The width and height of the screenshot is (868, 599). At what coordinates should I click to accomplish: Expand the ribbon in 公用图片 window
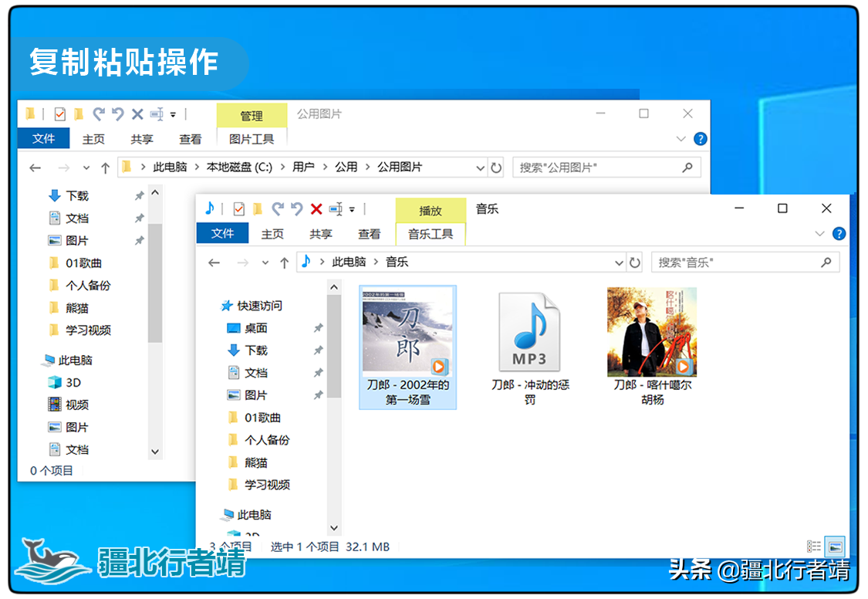(x=681, y=139)
